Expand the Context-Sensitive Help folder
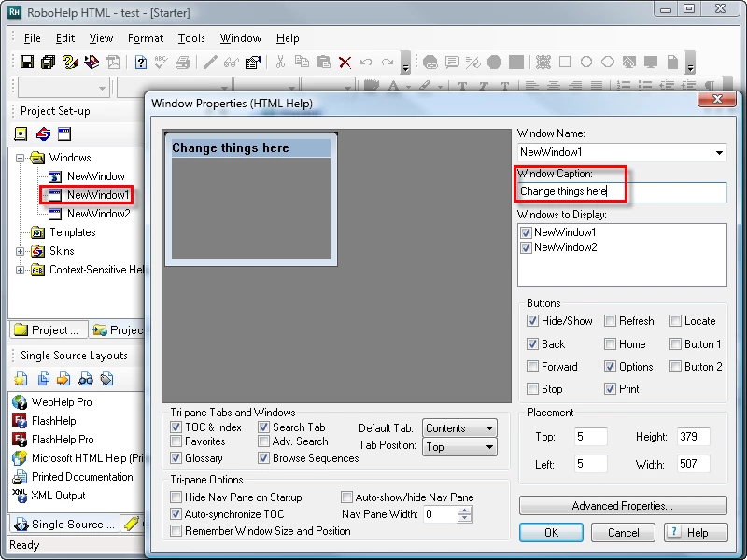Screen dimensions: 747x560 (20, 270)
